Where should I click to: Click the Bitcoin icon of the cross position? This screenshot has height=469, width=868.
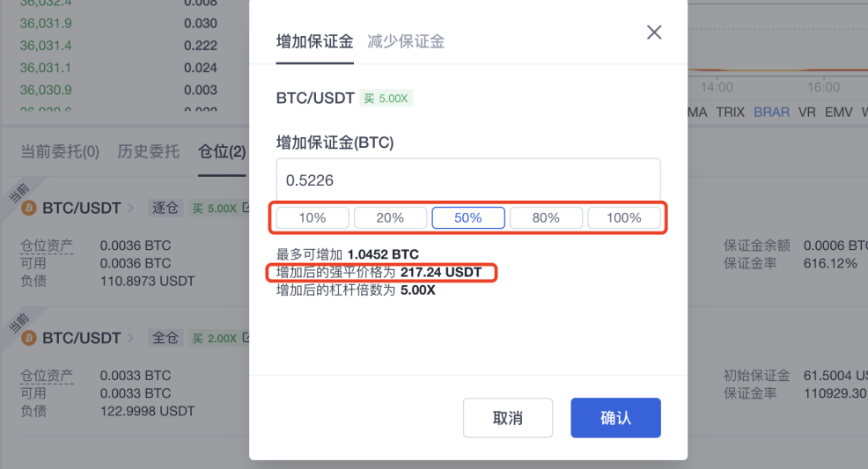point(29,338)
